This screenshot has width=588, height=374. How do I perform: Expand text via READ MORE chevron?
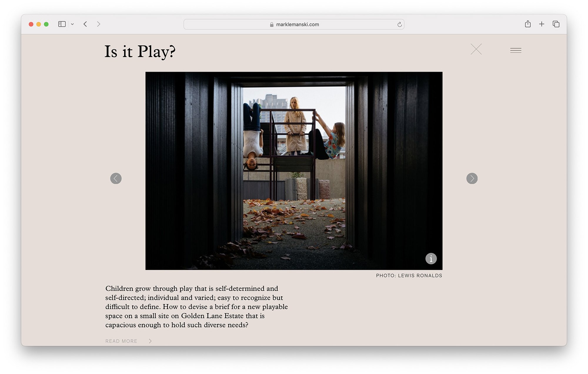150,341
